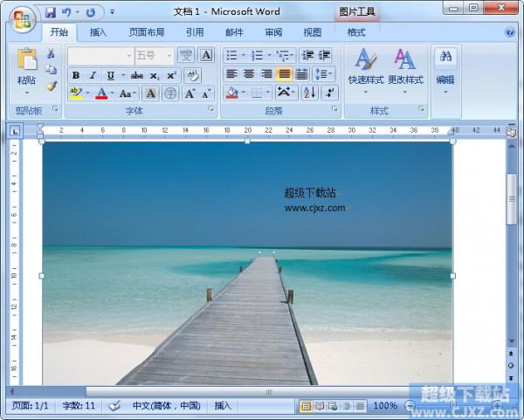Screen dimensions: 524x420
Task: Click the Paste clipboard icon
Action: click(27, 60)
